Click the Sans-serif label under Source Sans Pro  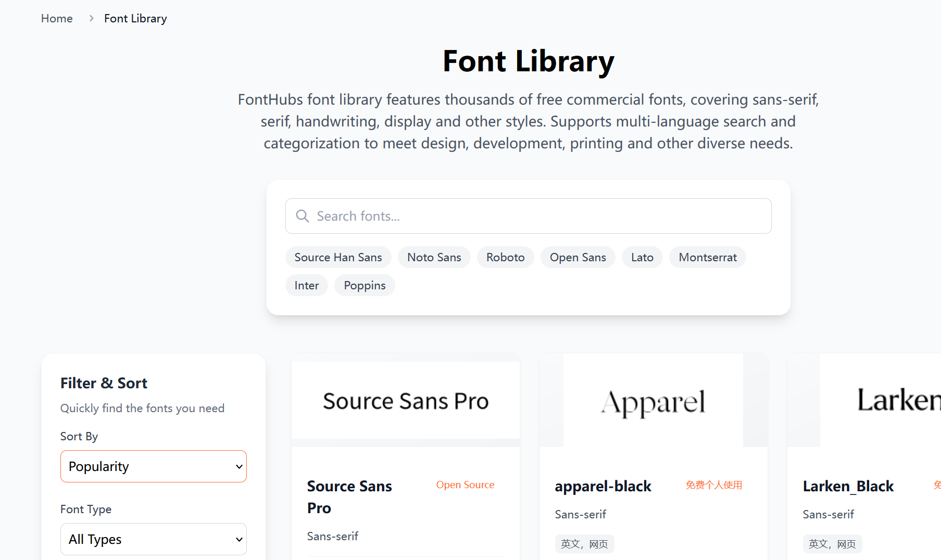point(333,536)
